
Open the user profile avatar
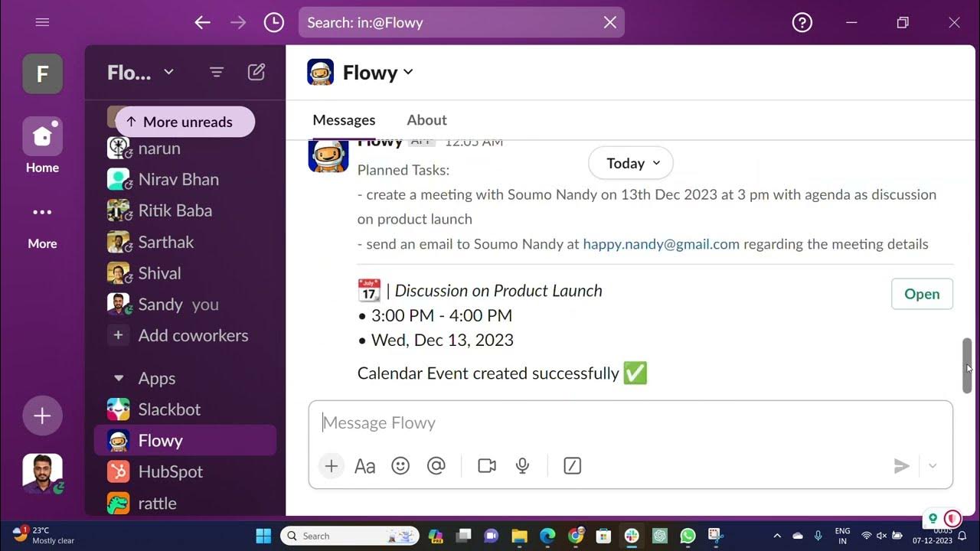point(42,473)
